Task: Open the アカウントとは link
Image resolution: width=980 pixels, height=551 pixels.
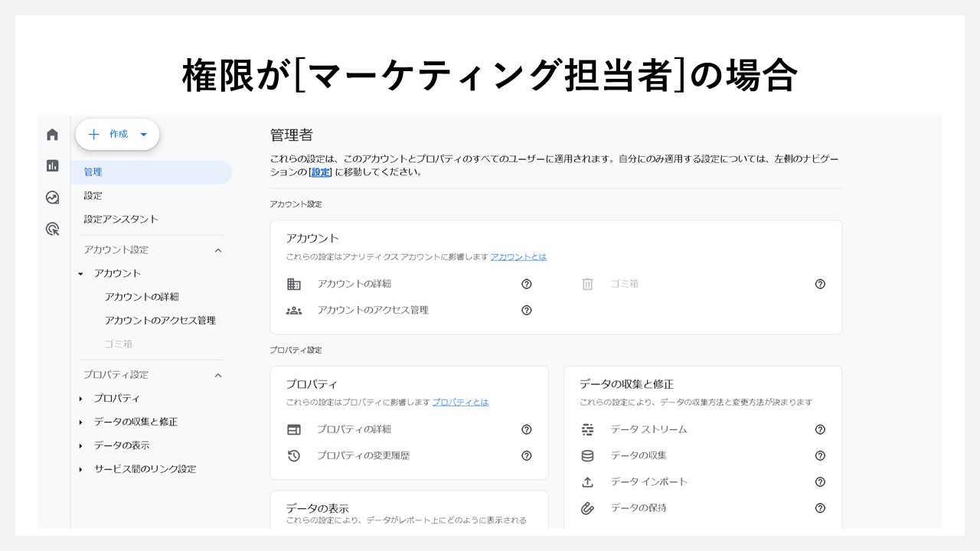Action: (x=518, y=257)
